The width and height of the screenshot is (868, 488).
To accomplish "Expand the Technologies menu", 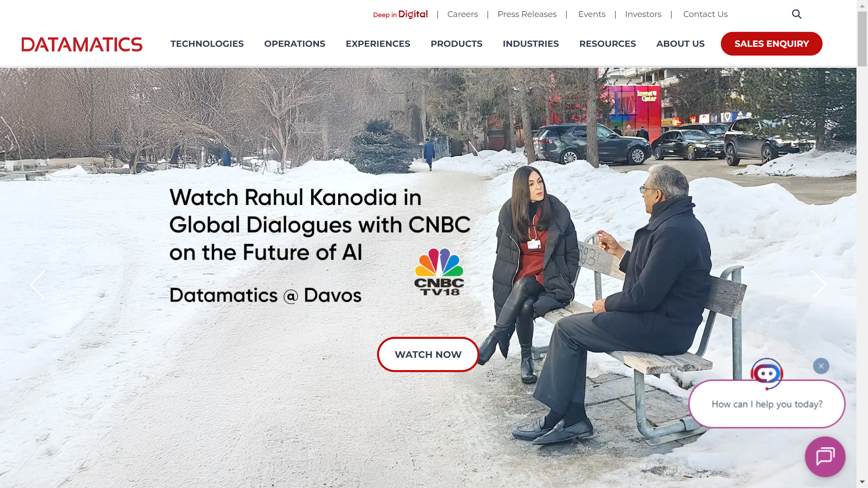I will tap(207, 44).
